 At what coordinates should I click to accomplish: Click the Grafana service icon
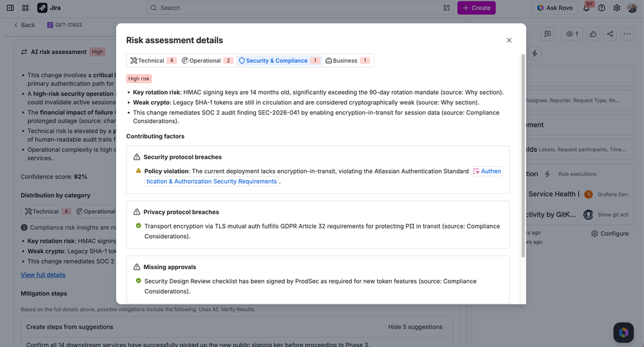589,194
